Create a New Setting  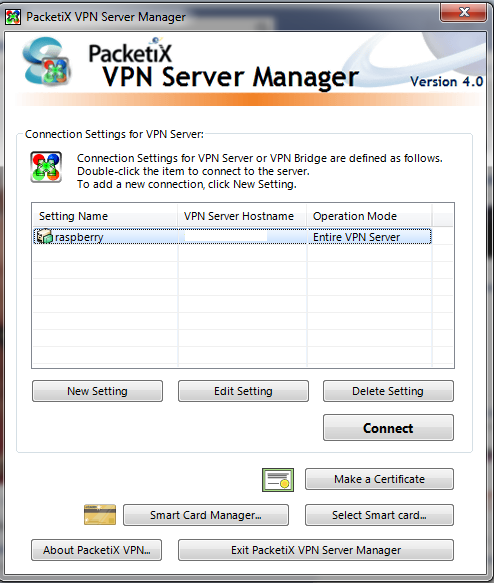coord(97,391)
